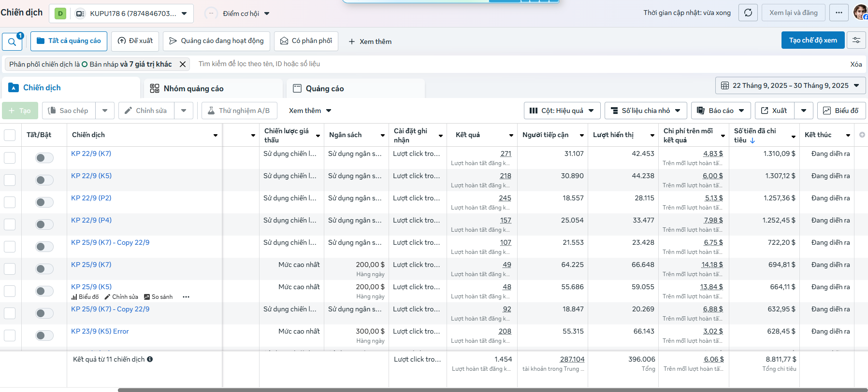The width and height of the screenshot is (868, 392).
Task: Open the Số liệu chia nhỏ breakdown dropdown
Action: (646, 111)
